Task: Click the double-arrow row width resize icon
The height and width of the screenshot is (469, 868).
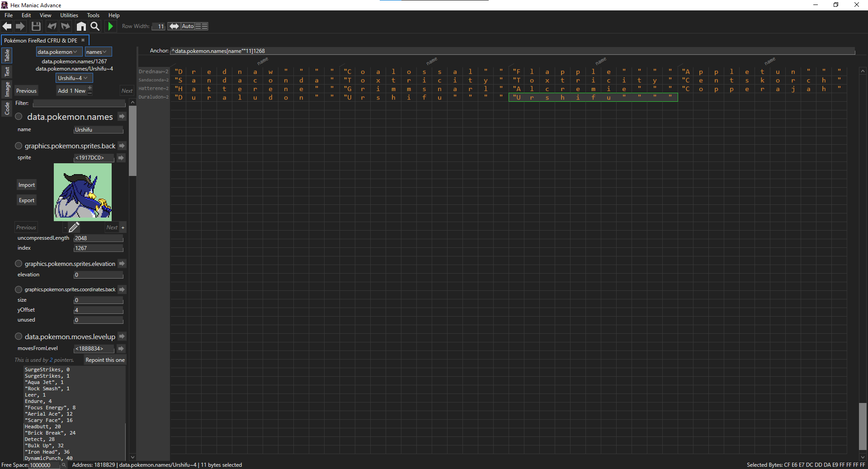Action: [x=174, y=26]
